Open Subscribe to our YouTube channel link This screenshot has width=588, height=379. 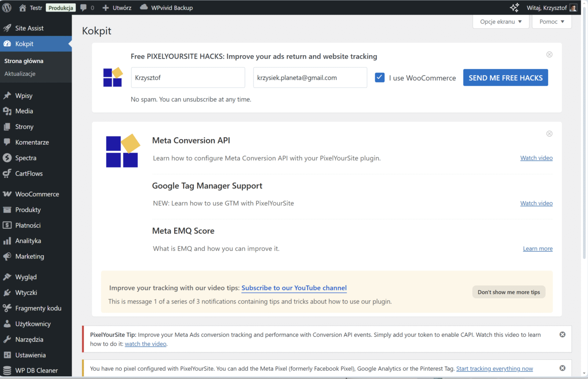click(x=294, y=288)
